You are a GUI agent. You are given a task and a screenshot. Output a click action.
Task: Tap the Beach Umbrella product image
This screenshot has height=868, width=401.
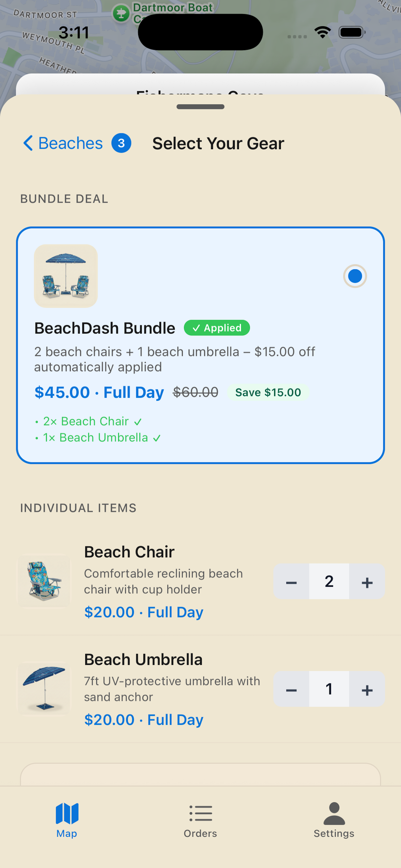pos(44,688)
